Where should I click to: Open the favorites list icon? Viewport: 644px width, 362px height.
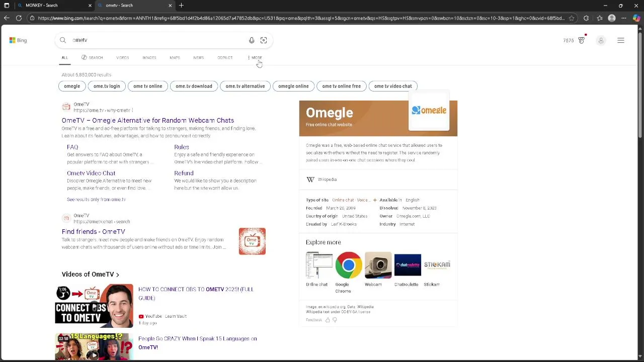click(600, 18)
